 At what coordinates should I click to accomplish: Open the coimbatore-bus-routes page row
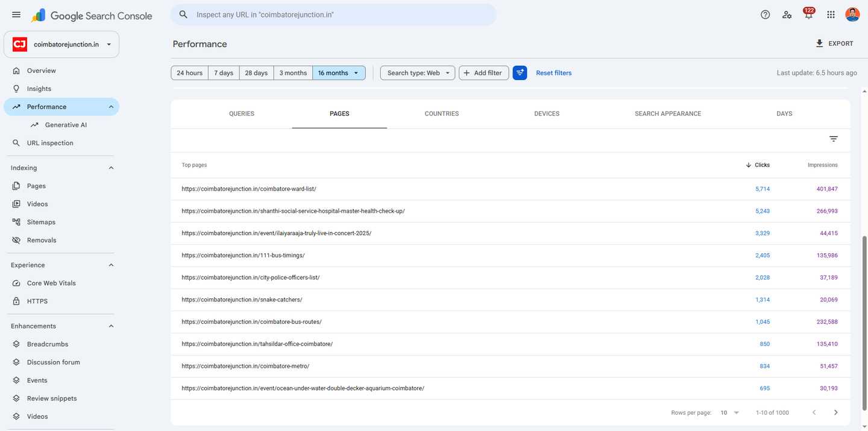coord(511,322)
